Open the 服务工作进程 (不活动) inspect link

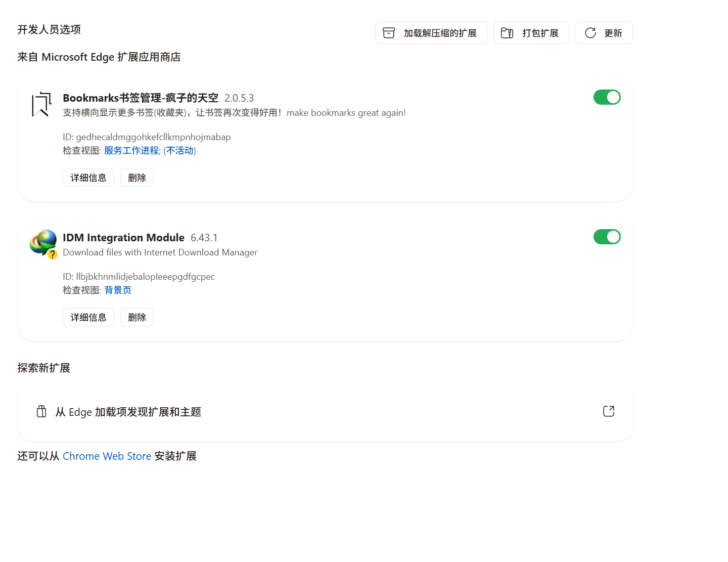click(x=150, y=151)
